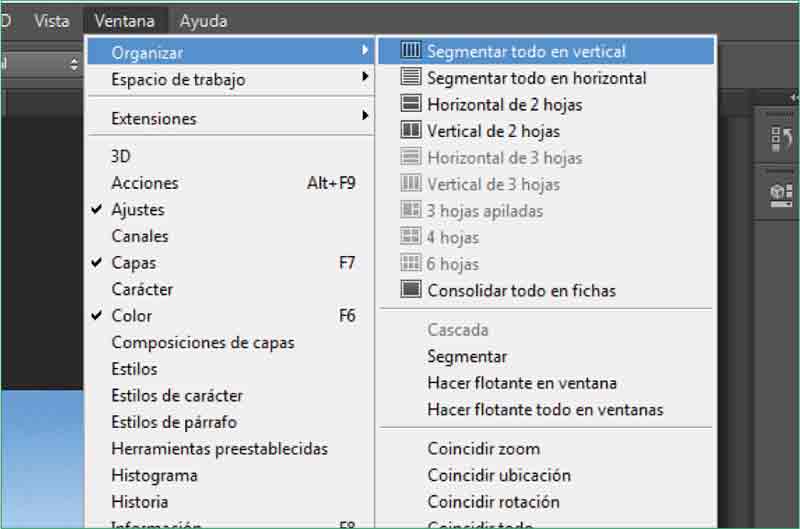This screenshot has height=529, width=800.
Task: Select Coincidir zoom option
Action: [x=483, y=449]
